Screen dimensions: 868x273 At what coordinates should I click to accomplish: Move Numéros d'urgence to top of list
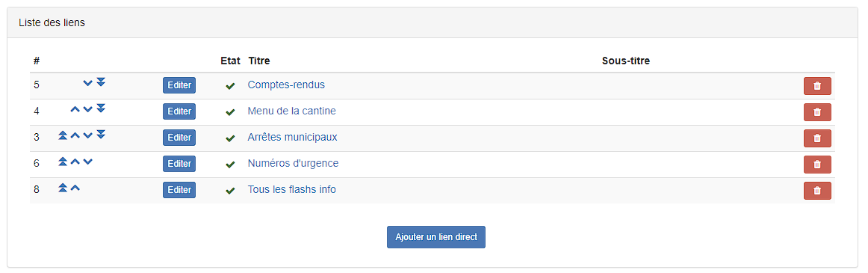[x=63, y=161]
